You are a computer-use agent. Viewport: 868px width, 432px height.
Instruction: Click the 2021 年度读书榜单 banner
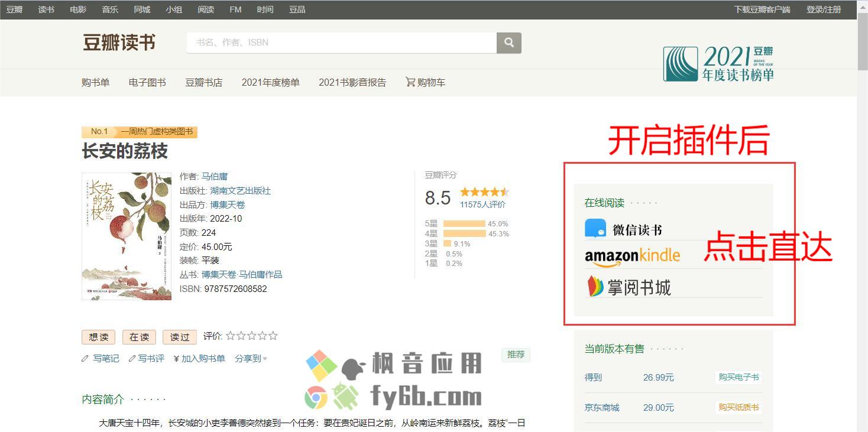pos(718,64)
